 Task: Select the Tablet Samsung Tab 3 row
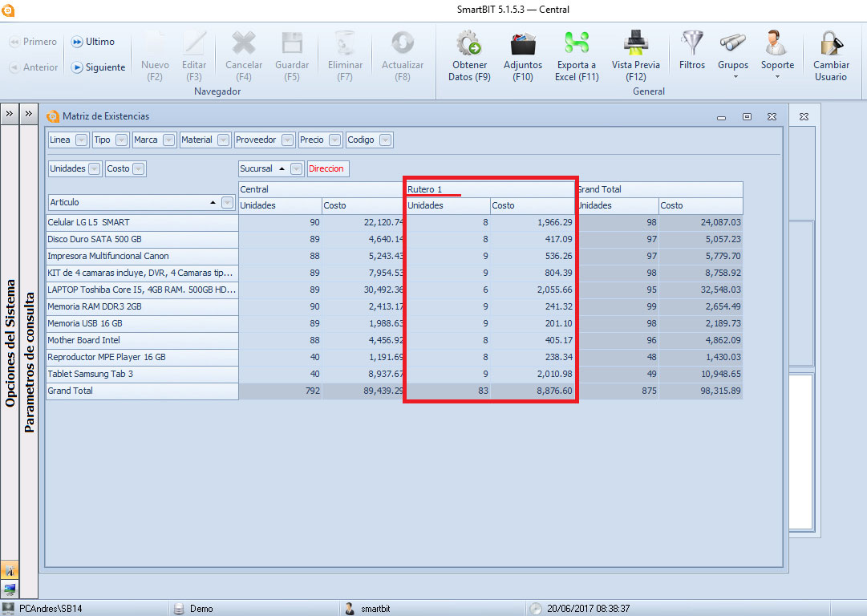(142, 374)
